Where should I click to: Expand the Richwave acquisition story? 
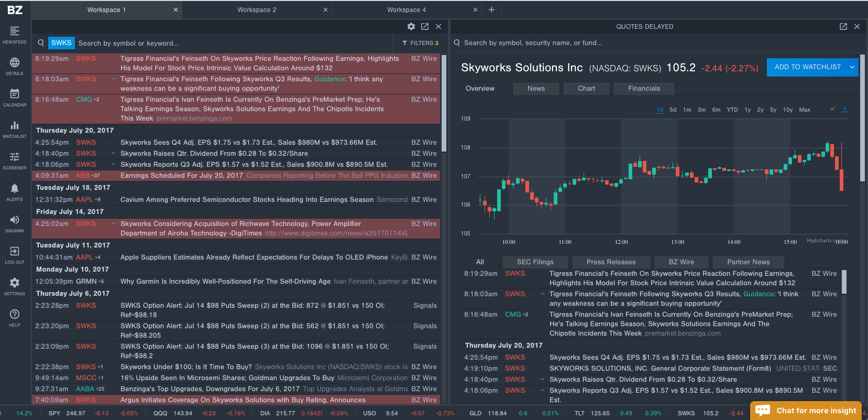click(x=113, y=224)
